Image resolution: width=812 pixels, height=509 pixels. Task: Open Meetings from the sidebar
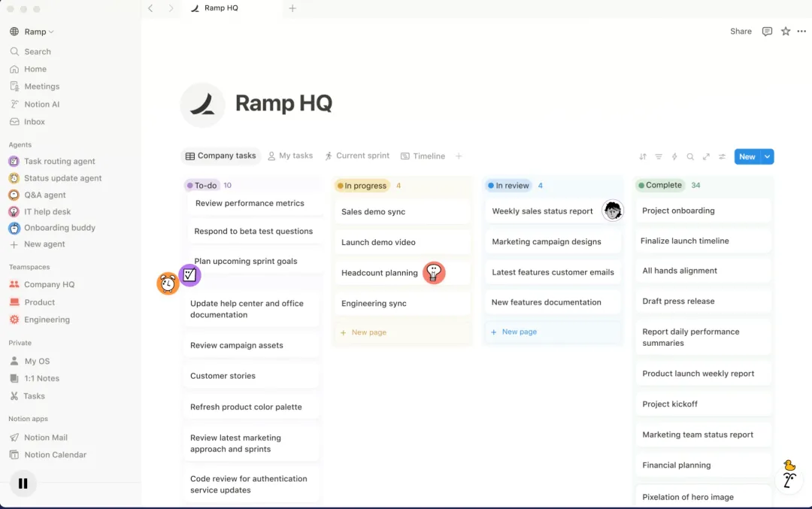35,86
